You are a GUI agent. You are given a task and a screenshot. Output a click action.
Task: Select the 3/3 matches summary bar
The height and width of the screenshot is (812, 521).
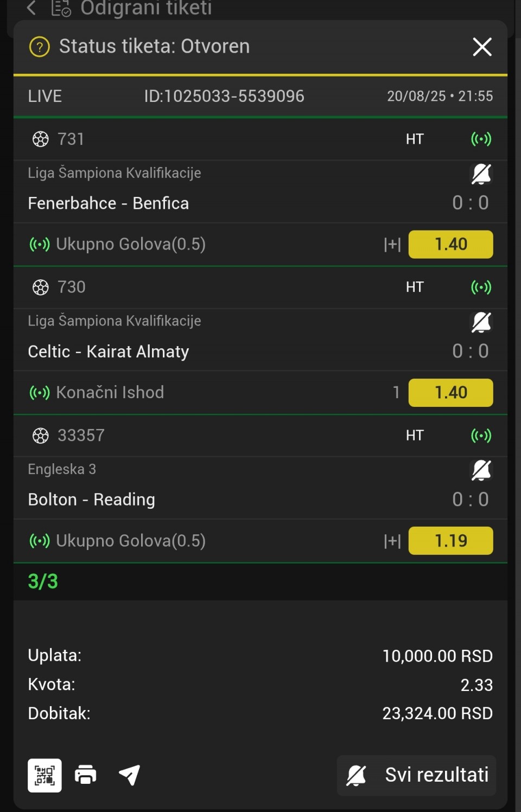(260, 581)
